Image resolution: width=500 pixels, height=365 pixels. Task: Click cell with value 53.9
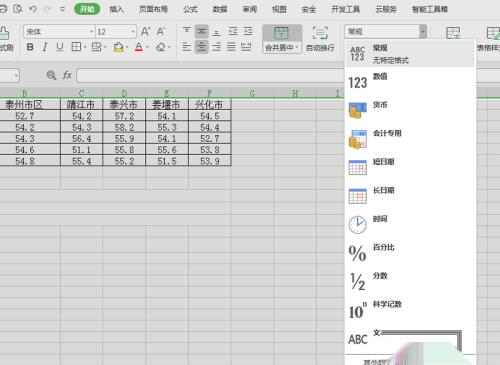tap(210, 161)
